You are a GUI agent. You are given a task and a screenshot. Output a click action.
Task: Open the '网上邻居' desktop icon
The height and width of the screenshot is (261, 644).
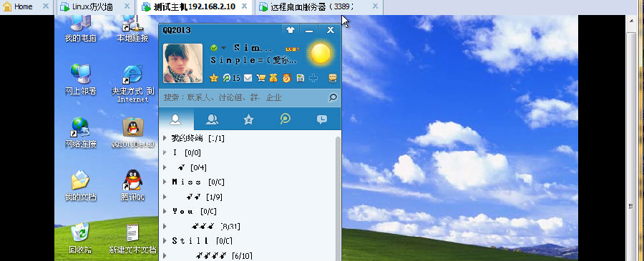pyautogui.click(x=80, y=79)
